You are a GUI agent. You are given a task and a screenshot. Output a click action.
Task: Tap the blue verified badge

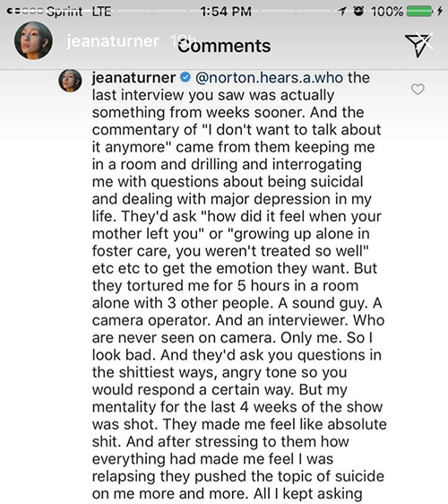coord(185,77)
